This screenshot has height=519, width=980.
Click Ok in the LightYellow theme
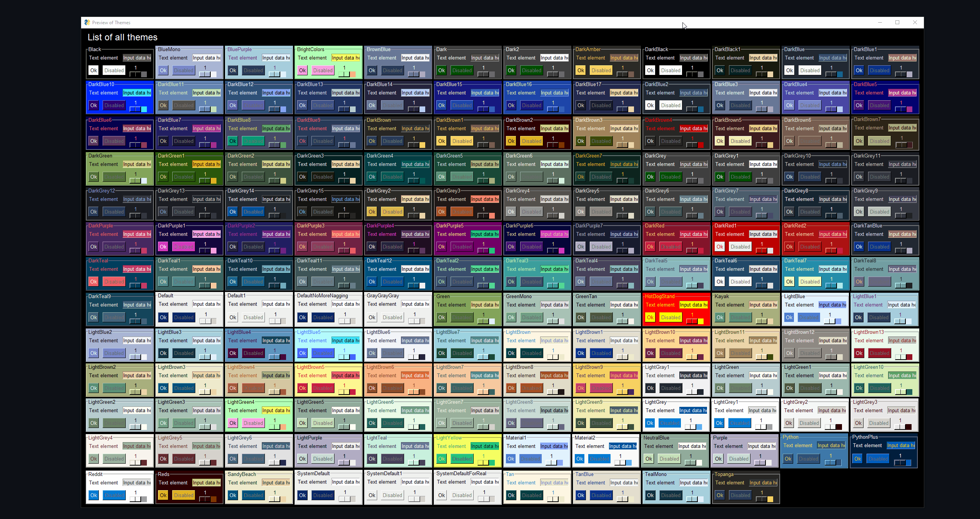tap(441, 459)
